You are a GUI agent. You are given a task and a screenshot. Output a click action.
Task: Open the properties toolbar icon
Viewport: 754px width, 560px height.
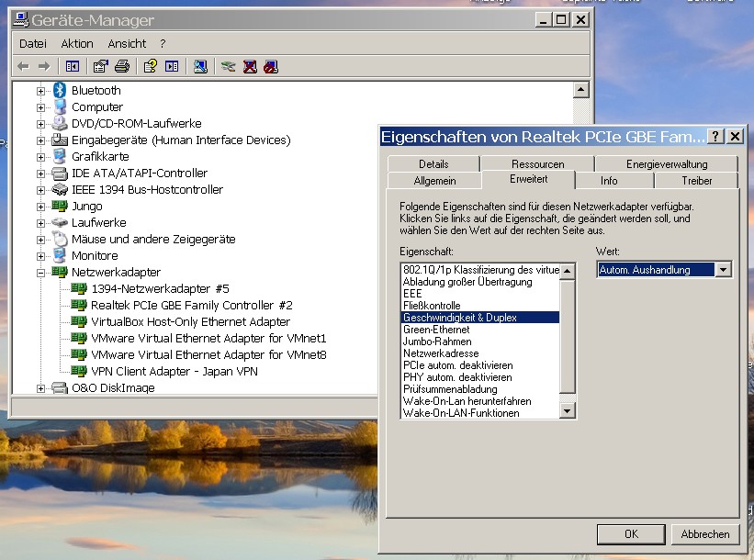[100, 66]
